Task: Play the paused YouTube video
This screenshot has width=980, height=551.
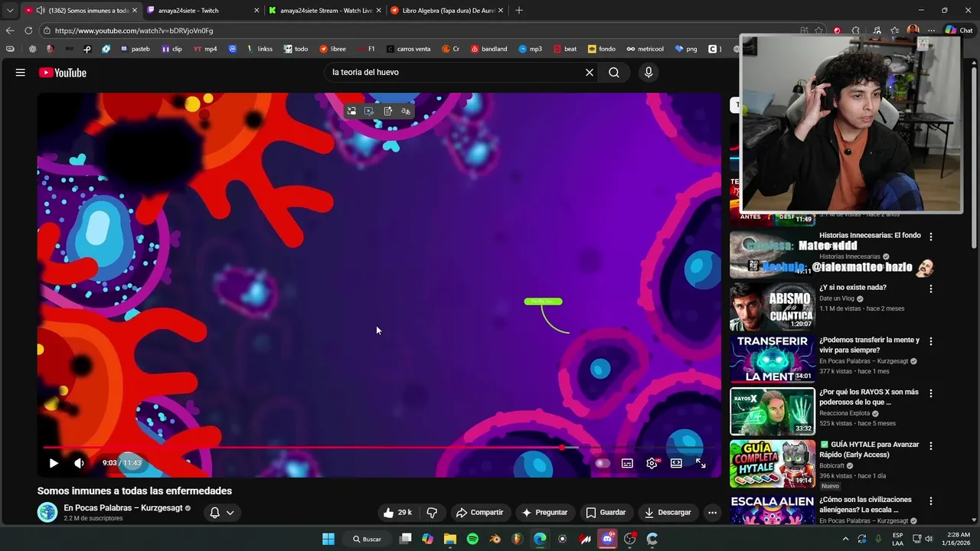Action: [x=54, y=463]
